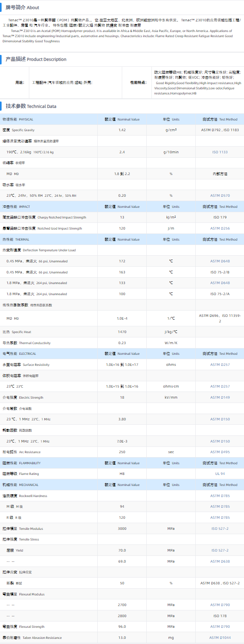
Task: Click the MECHANICAL table section header
Action: click(21, 485)
